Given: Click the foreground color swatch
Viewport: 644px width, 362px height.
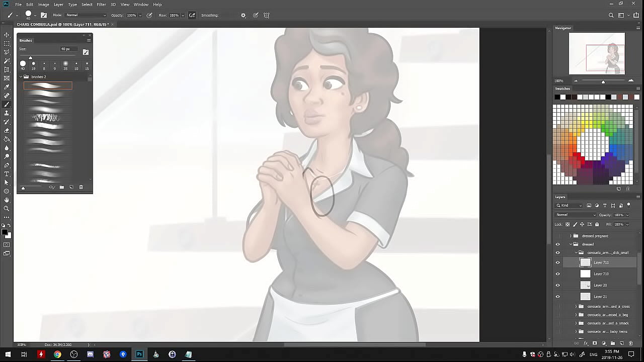Looking at the screenshot, I should click(5, 231).
